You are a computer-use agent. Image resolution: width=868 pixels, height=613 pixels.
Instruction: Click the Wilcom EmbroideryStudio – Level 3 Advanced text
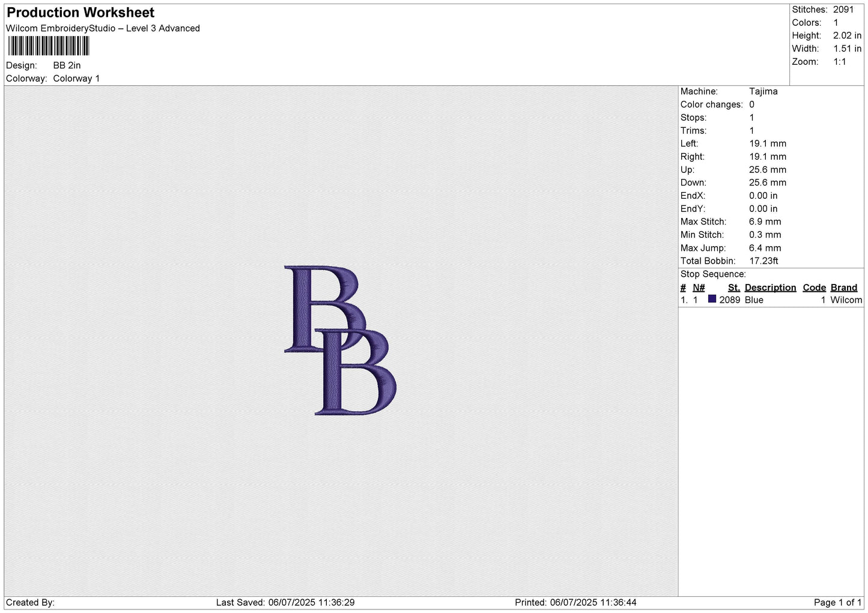(103, 28)
